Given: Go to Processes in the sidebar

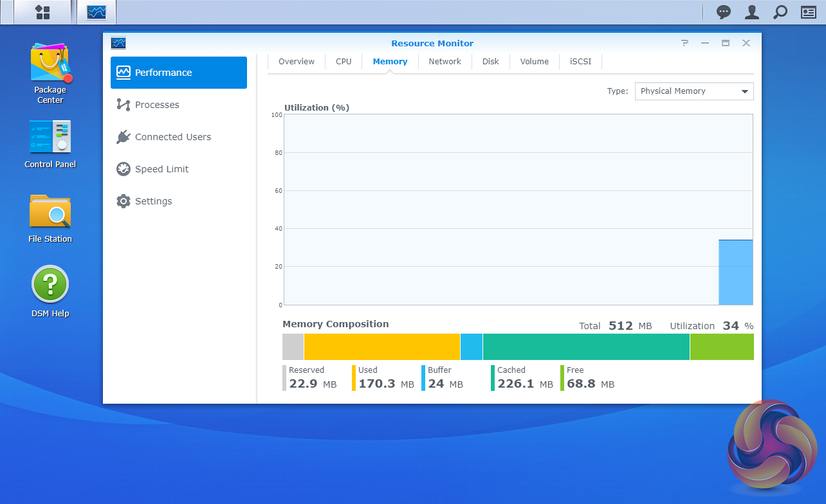Looking at the screenshot, I should pos(157,105).
